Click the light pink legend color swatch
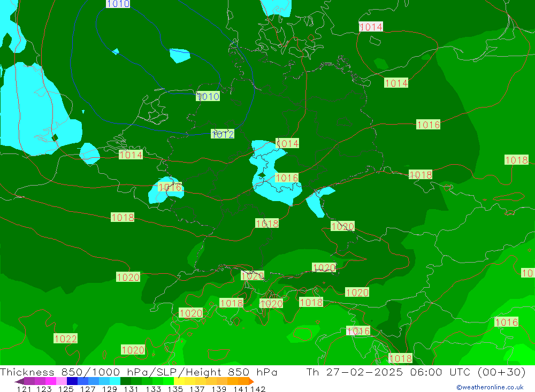Viewport: 535px width, 392px height. [62, 381]
